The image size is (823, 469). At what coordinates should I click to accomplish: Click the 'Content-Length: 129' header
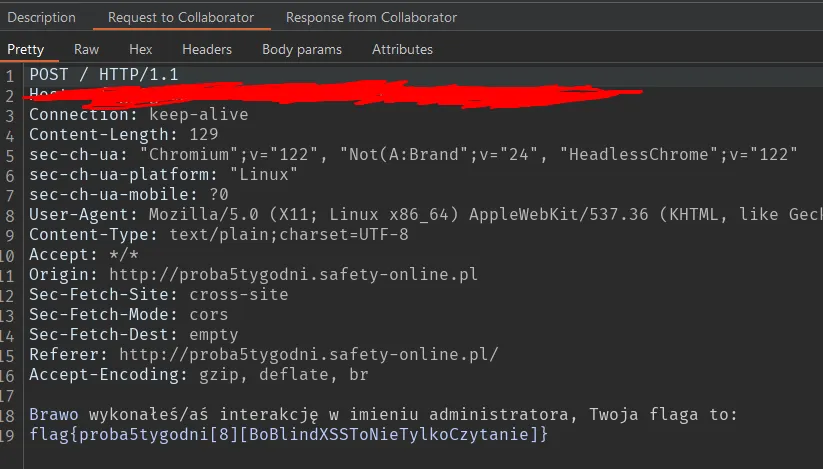coord(124,134)
